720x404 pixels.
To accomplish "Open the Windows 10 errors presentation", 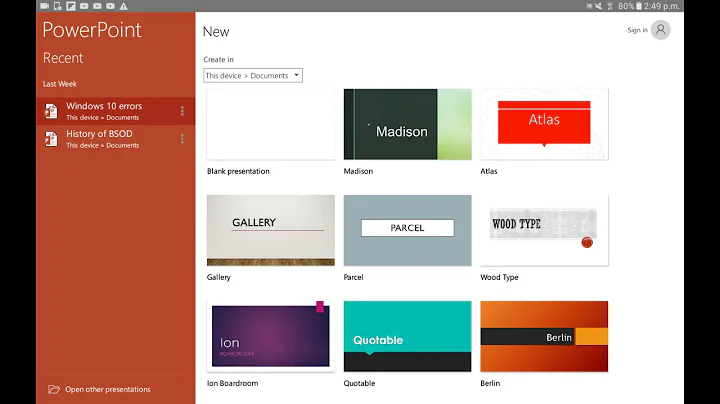I will (116, 111).
